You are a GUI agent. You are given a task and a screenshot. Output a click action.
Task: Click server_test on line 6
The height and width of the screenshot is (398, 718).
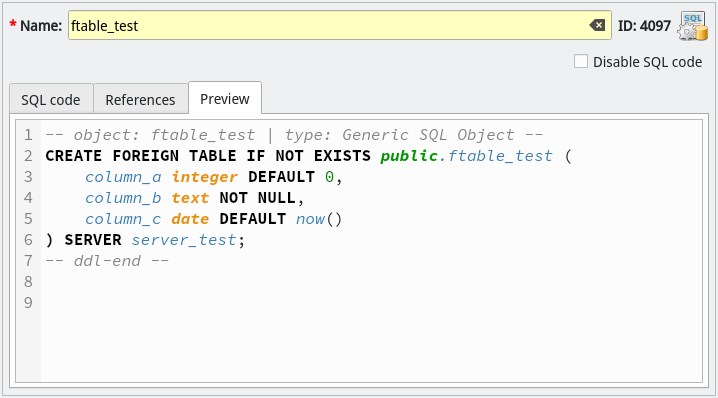(184, 240)
